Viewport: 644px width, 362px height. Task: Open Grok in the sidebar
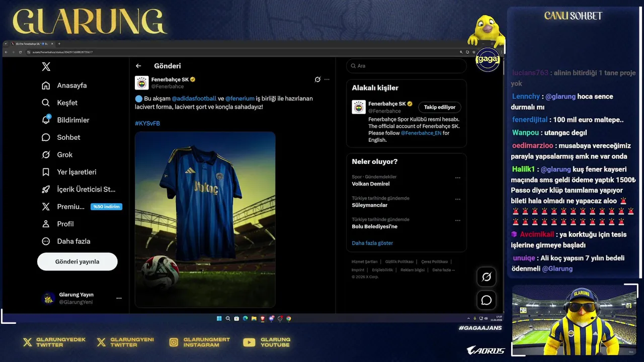[x=57, y=155]
